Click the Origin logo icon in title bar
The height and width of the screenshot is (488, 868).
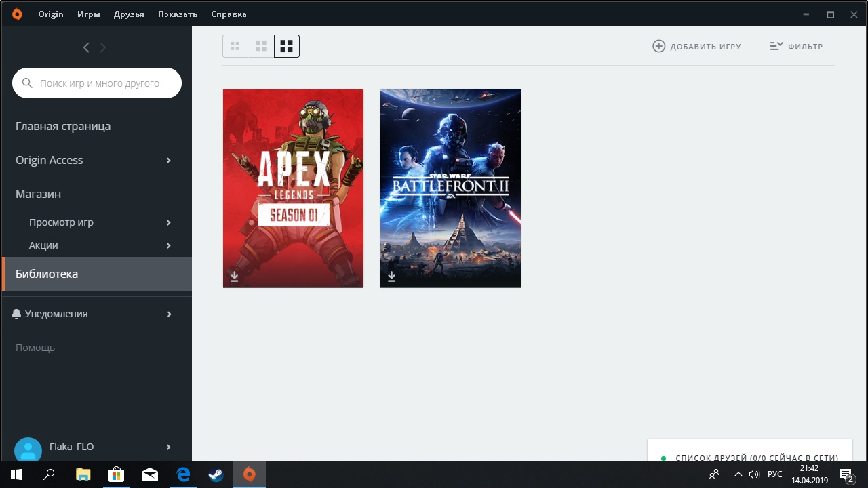[x=17, y=14]
